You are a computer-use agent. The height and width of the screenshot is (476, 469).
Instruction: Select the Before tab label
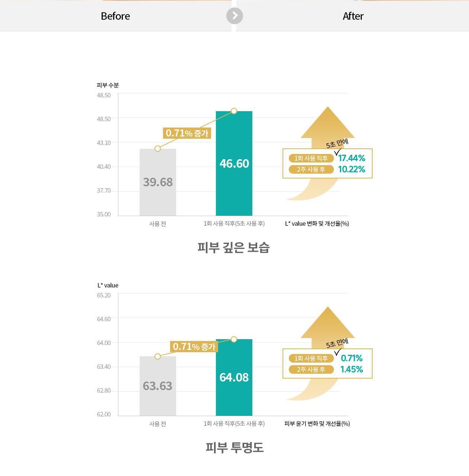click(115, 16)
